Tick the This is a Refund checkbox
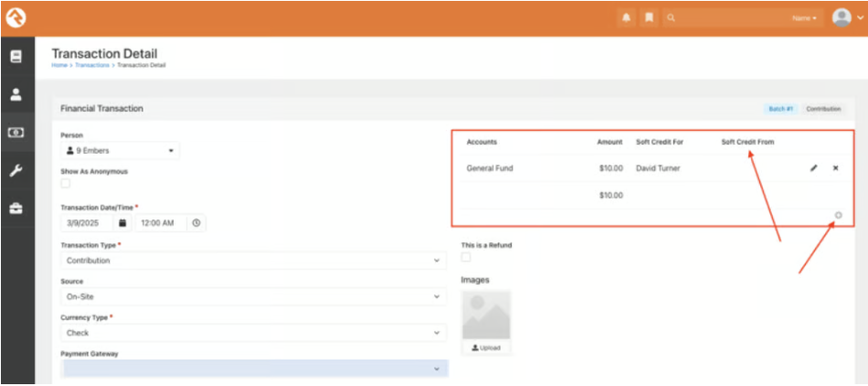Screen dimensions: 868x386 [466, 258]
